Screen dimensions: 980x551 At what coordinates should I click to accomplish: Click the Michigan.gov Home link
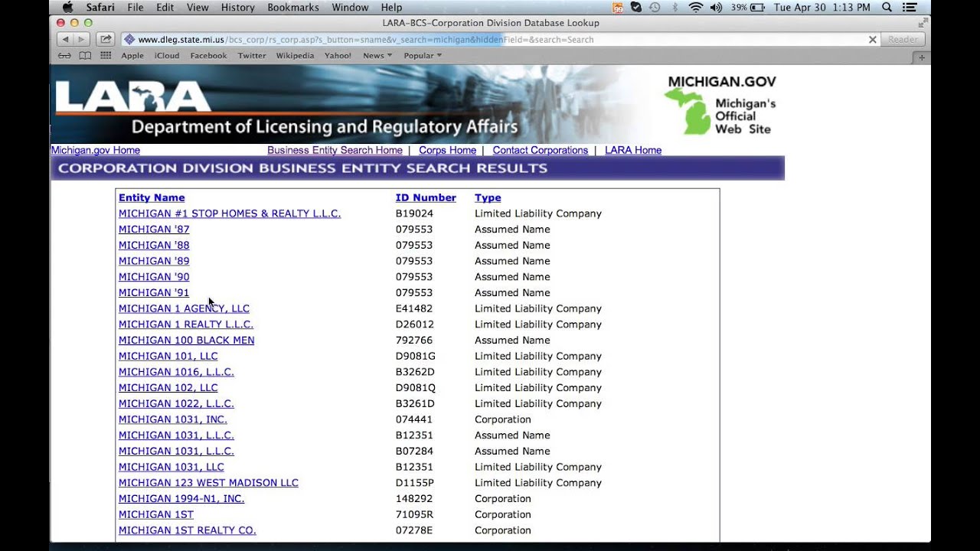pos(96,150)
